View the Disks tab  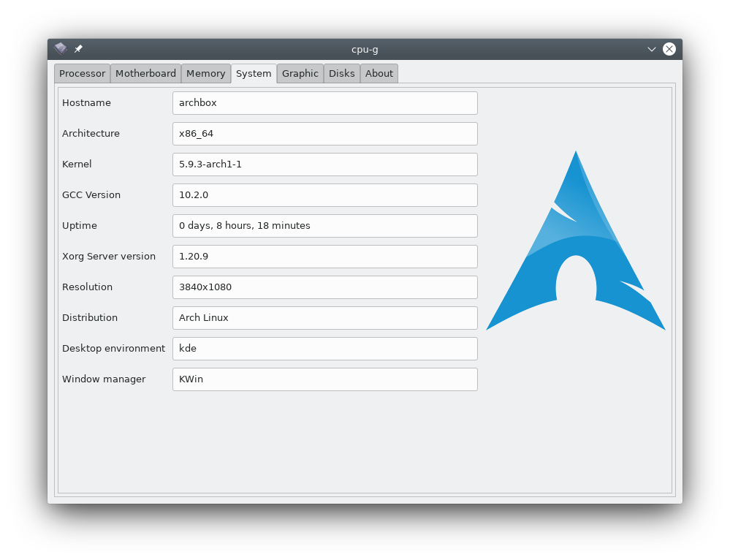coord(342,74)
